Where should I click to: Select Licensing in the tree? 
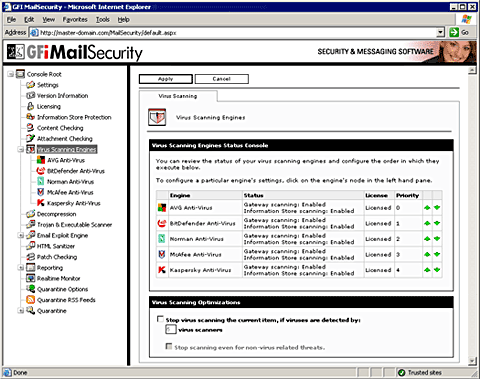(x=49, y=107)
